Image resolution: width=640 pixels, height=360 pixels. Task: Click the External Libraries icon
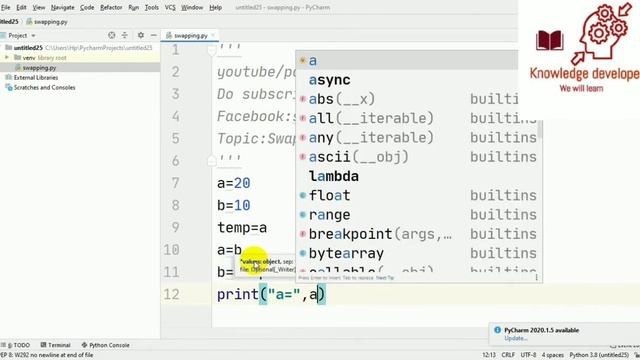tap(8, 78)
